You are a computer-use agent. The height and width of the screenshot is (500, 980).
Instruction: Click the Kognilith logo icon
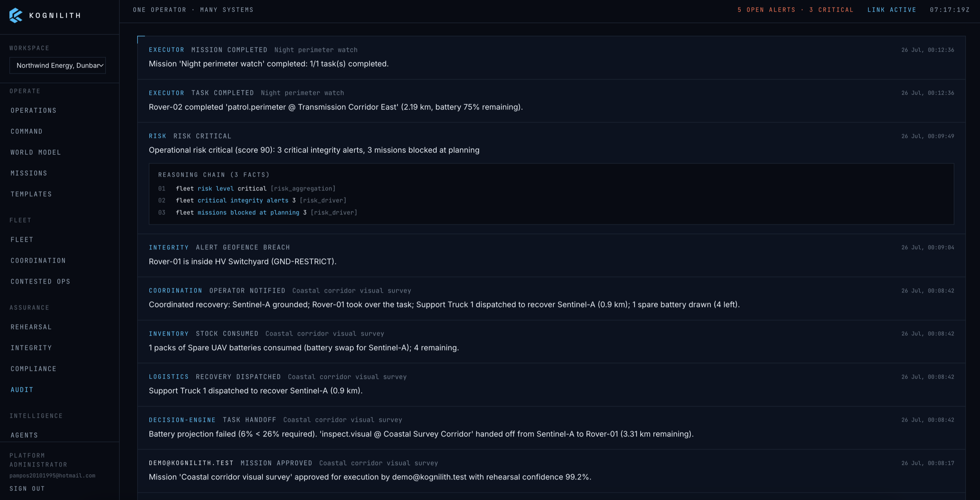point(16,16)
